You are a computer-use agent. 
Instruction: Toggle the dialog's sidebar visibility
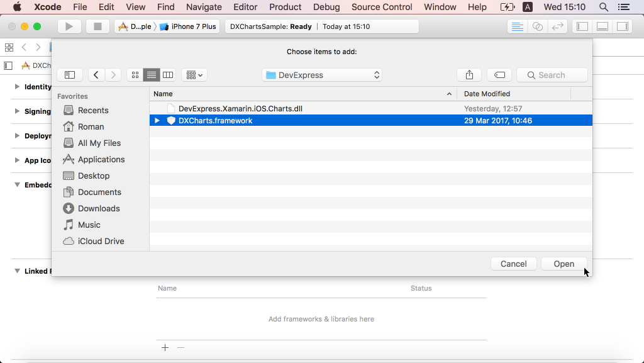click(69, 74)
